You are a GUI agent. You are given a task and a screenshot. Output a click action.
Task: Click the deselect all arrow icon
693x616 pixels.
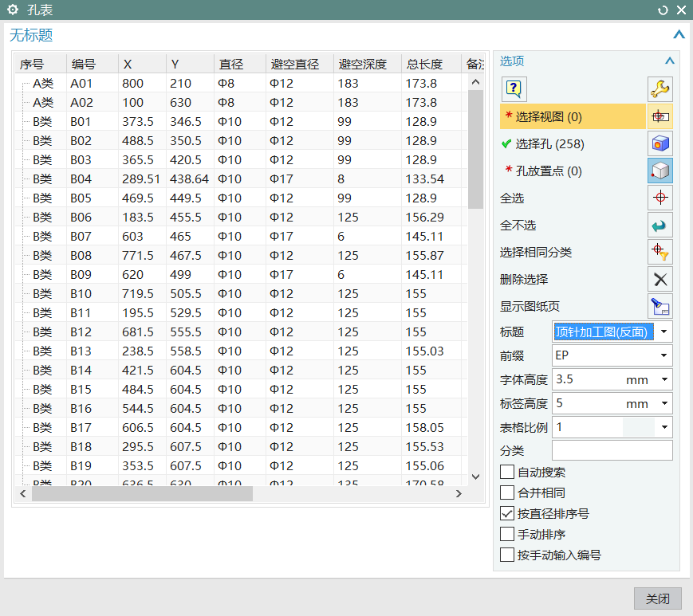(660, 225)
